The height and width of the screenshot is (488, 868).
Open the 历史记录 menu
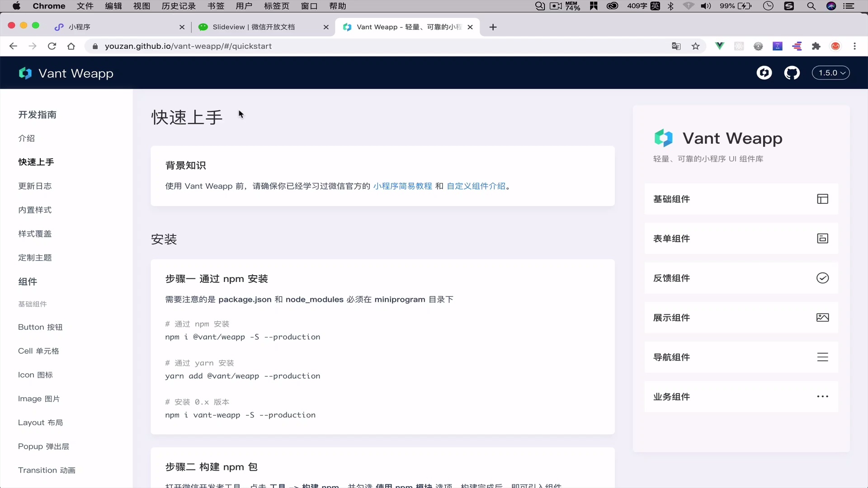(179, 6)
